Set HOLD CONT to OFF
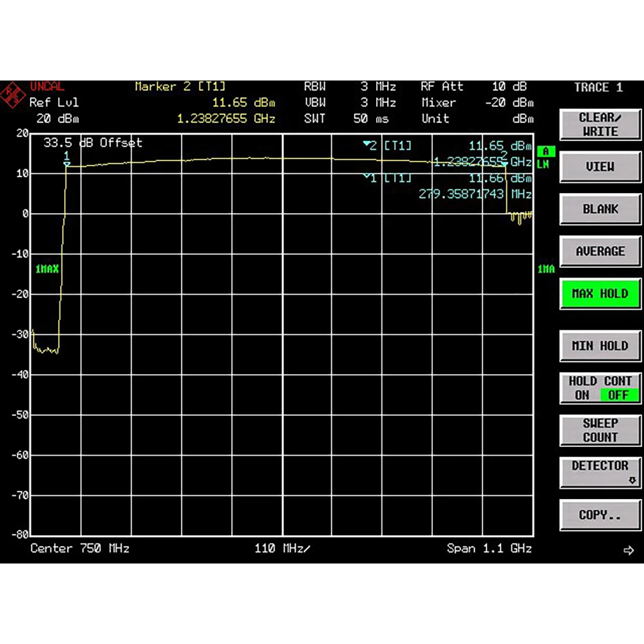Image resolution: width=644 pixels, height=644 pixels. [x=618, y=395]
